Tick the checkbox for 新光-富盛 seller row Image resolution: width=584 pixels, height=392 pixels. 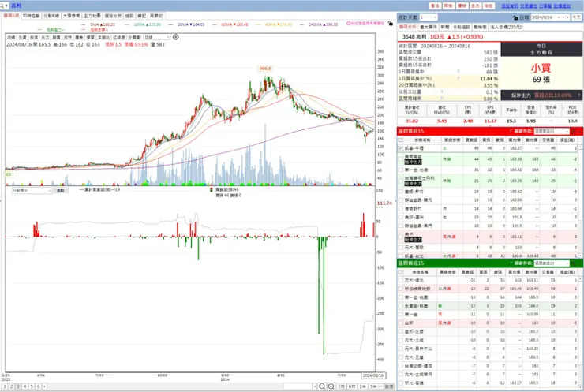coord(401,383)
